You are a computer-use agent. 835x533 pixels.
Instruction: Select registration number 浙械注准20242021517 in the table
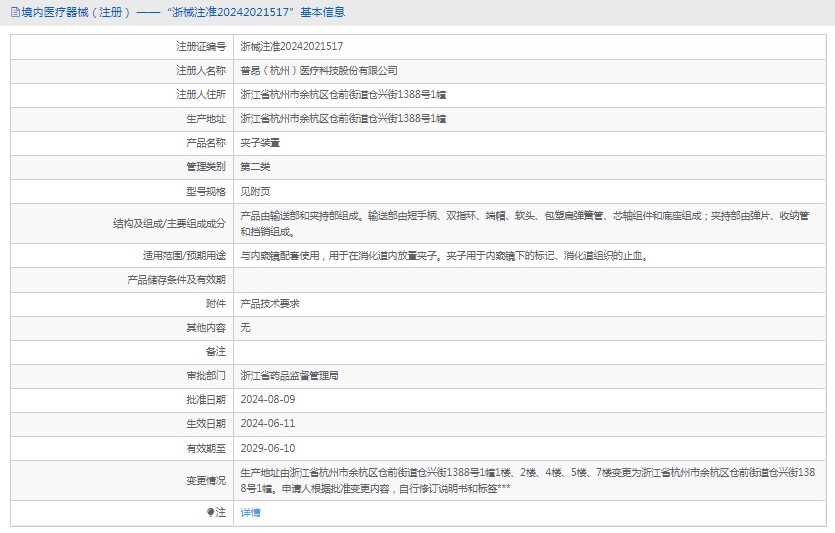tap(291, 46)
